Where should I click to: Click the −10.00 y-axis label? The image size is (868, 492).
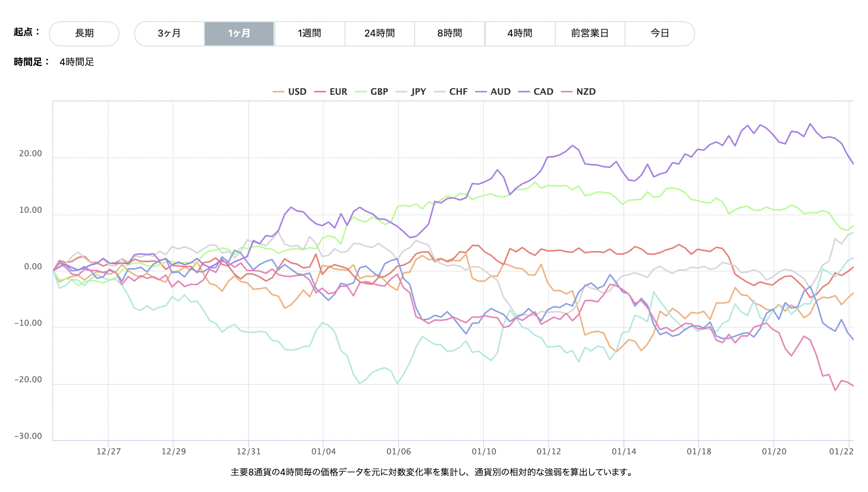[28, 324]
